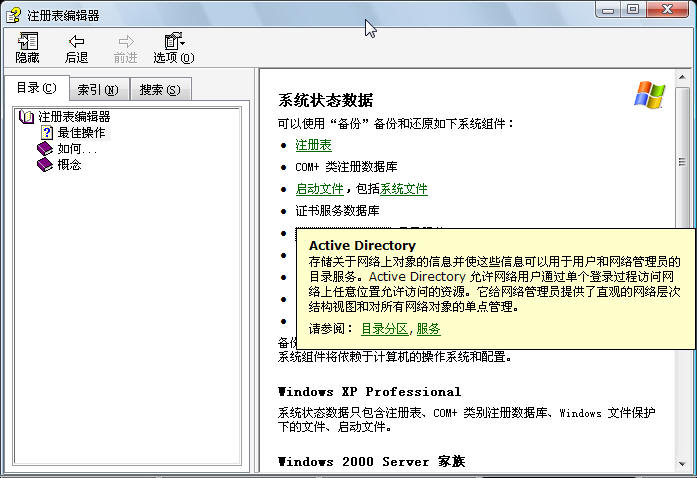Click the scroll-up arrow of content scrollbar
Screen dimensions: 697x478
682,77
